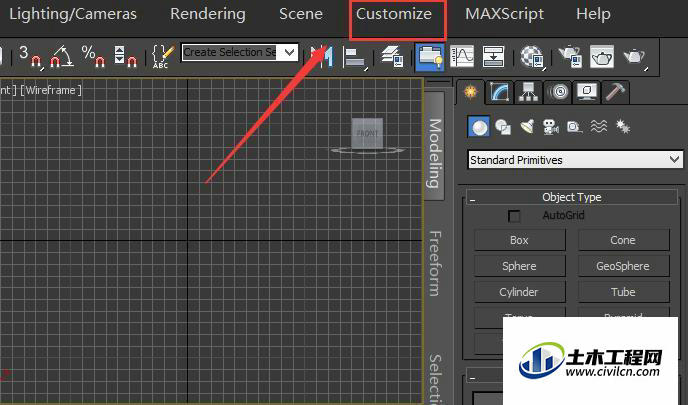The width and height of the screenshot is (688, 405).
Task: Click the FRONT ViewCube face
Action: coord(367,133)
